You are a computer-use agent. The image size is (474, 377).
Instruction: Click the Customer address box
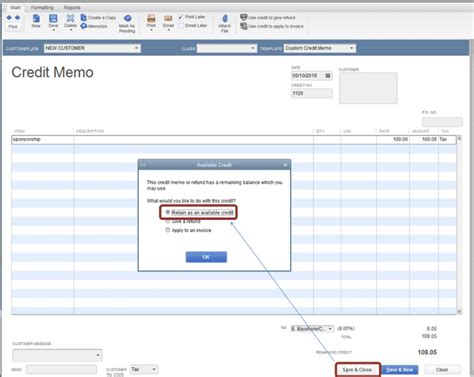tap(368, 88)
